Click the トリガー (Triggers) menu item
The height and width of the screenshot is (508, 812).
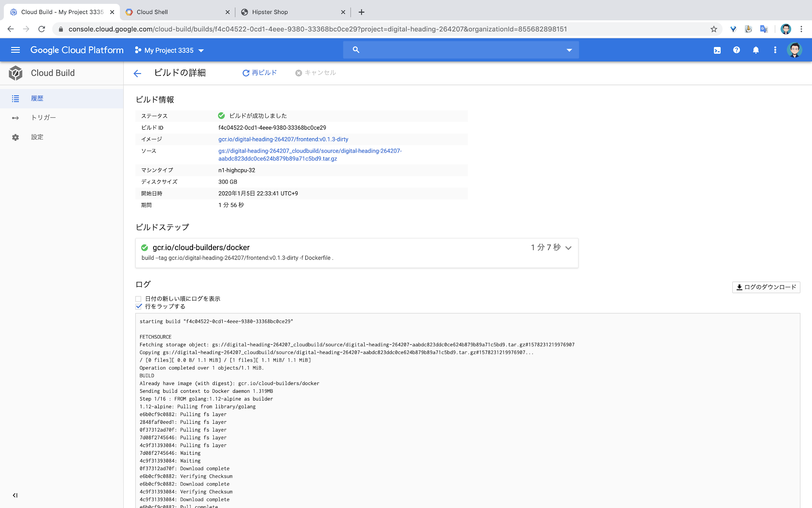(44, 117)
